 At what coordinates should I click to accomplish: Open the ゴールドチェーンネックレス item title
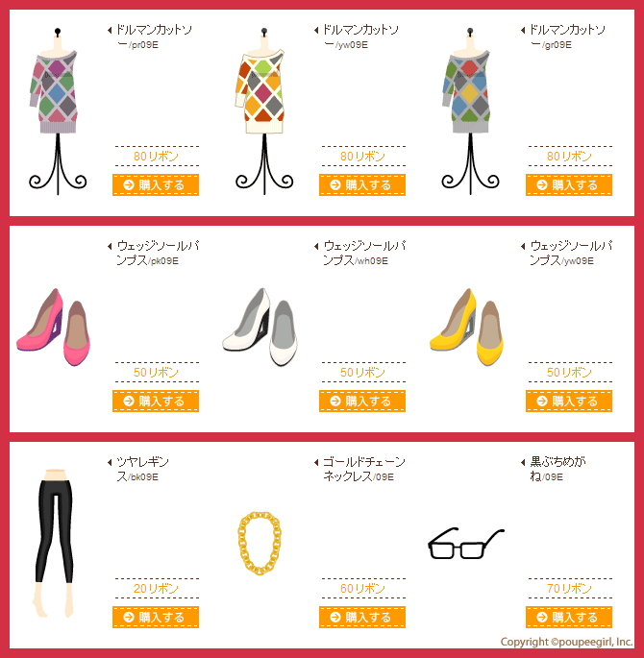(364, 469)
